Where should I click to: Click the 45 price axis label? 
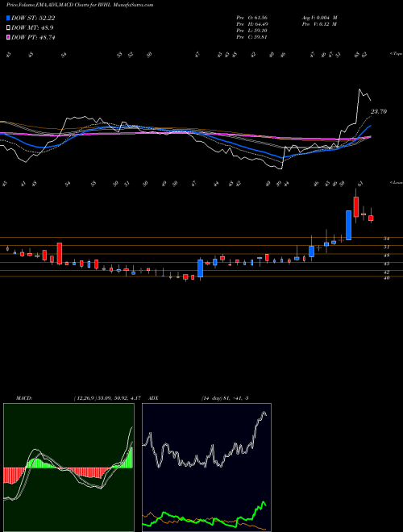(386, 264)
